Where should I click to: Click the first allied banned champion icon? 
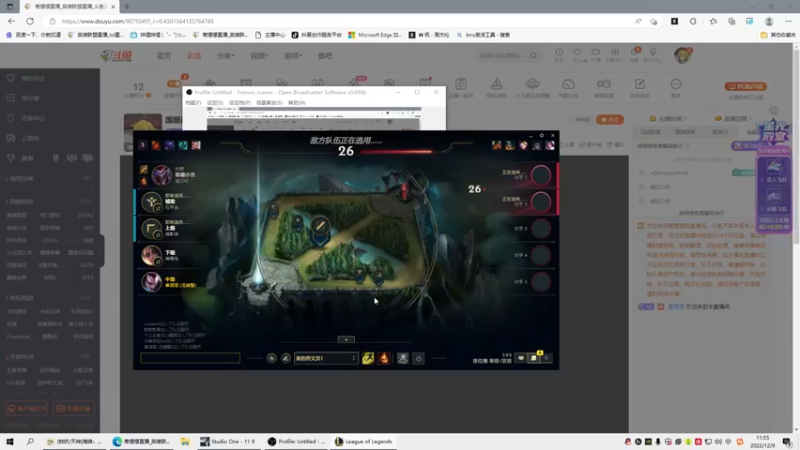(x=142, y=145)
